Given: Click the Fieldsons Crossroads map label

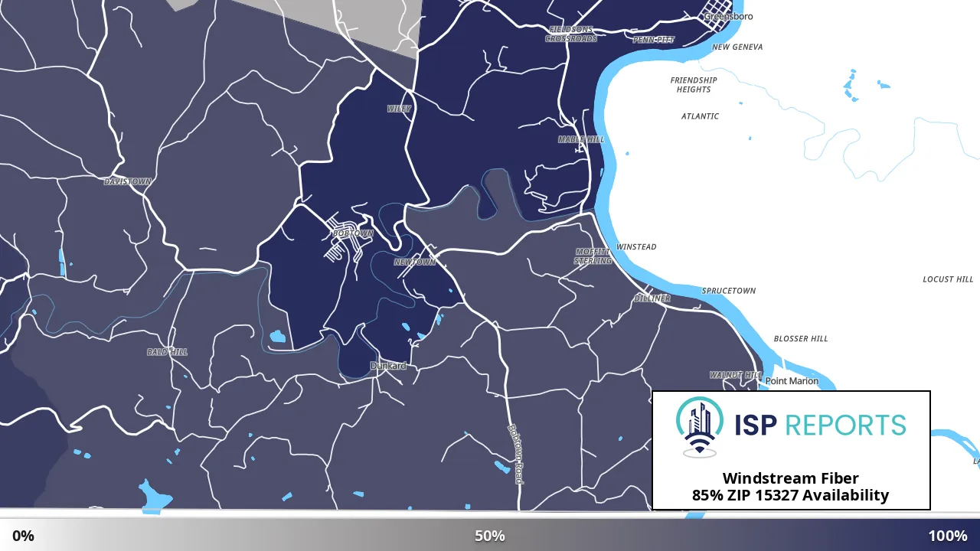Looking at the screenshot, I should (571, 34).
